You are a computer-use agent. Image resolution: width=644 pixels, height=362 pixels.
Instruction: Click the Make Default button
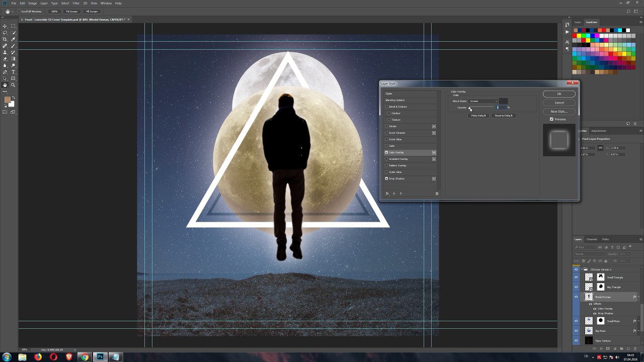(478, 116)
